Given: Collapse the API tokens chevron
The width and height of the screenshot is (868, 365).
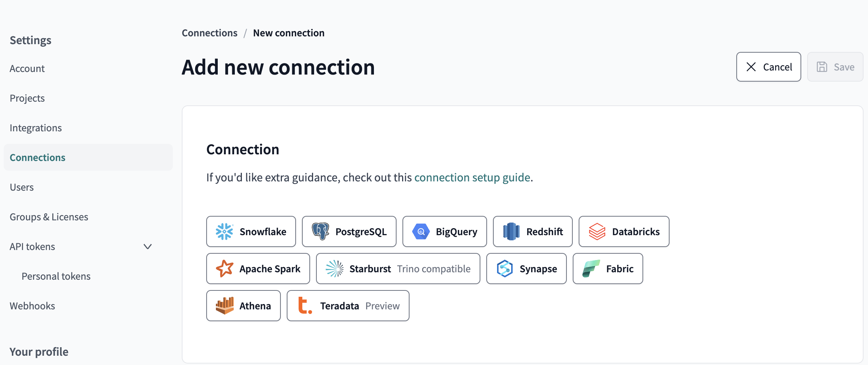Looking at the screenshot, I should click(148, 247).
